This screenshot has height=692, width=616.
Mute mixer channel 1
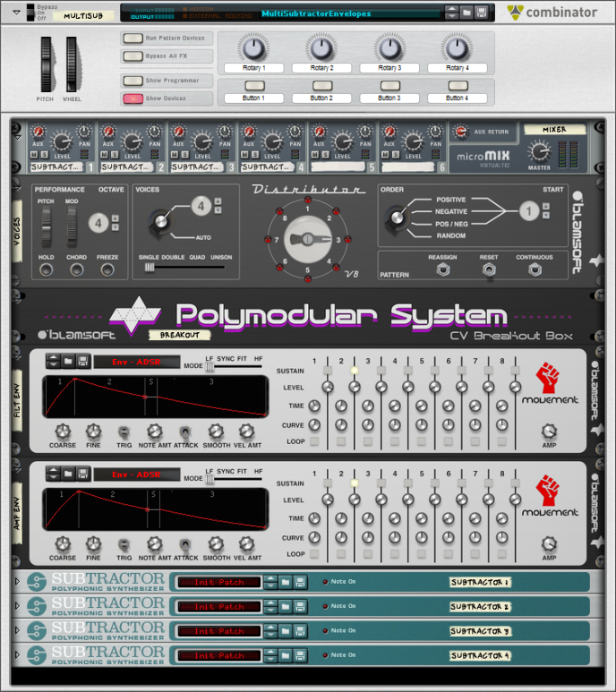[33, 154]
